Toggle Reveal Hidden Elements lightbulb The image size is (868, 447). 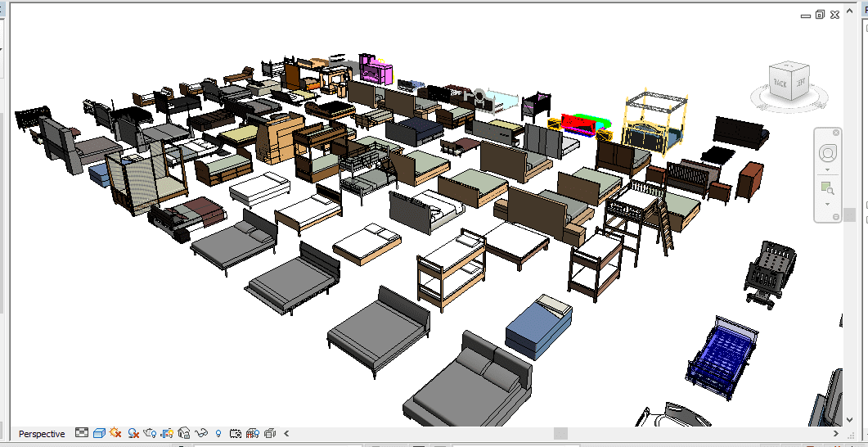218,433
